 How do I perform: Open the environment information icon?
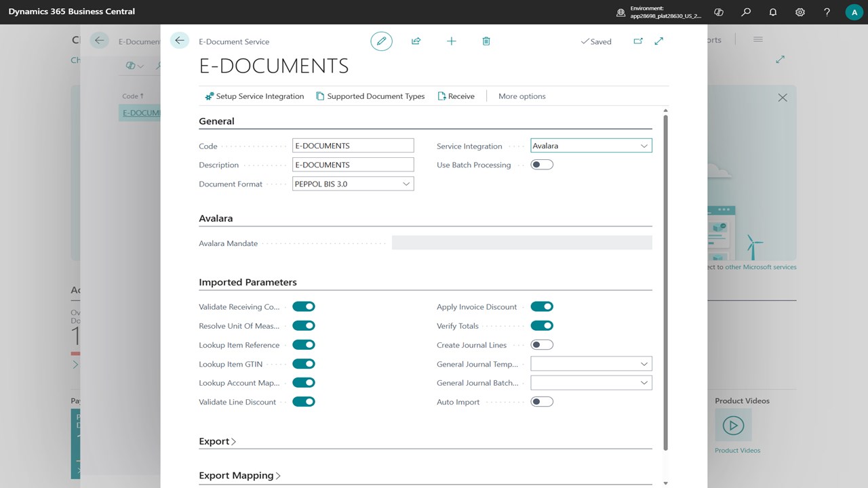620,12
